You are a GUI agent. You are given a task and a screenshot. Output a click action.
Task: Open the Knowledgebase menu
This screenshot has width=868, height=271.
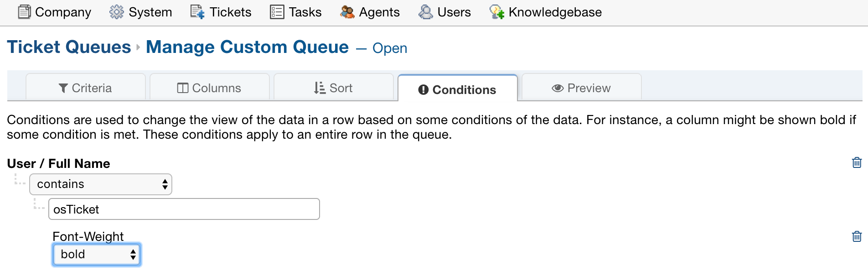[555, 12]
